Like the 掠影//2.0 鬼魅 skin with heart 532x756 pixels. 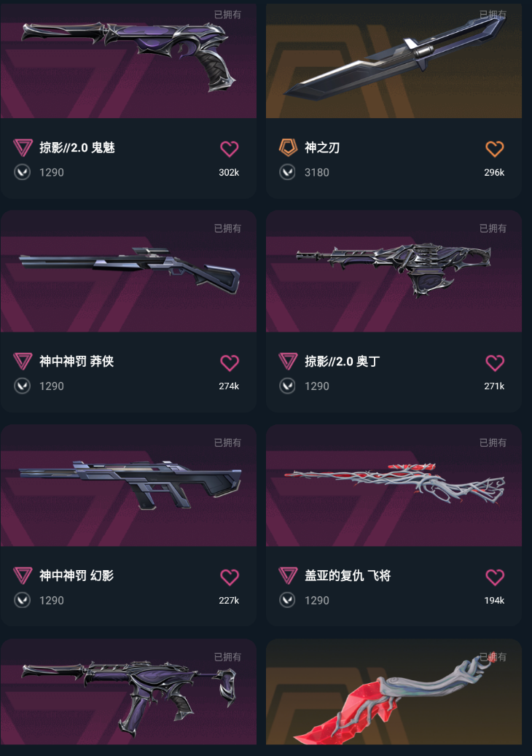click(x=230, y=149)
